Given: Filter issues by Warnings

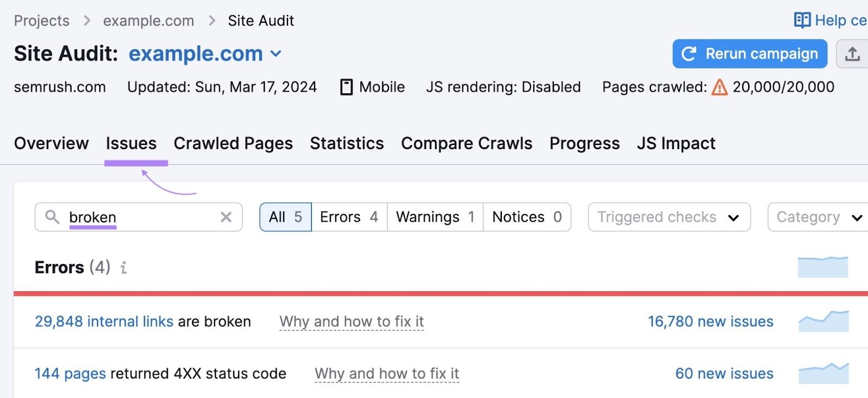Looking at the screenshot, I should point(435,217).
